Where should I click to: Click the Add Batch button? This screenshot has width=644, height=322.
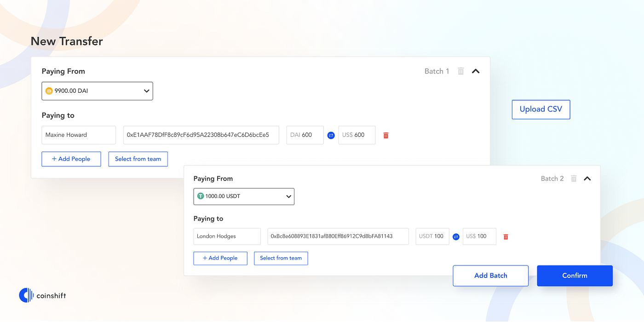coord(491,276)
